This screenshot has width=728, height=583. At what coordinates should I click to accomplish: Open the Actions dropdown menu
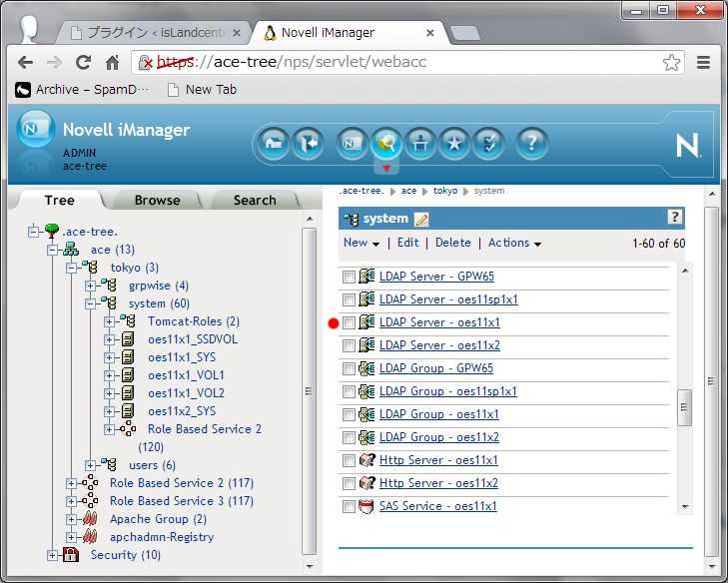[x=514, y=243]
